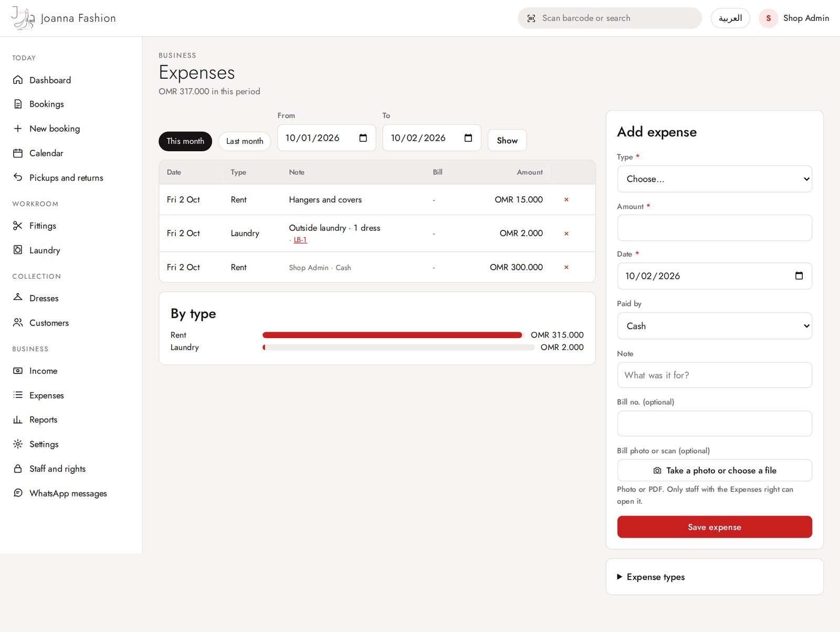The image size is (840, 632).
Task: Open the Paid by Cash dropdown
Action: 715,326
